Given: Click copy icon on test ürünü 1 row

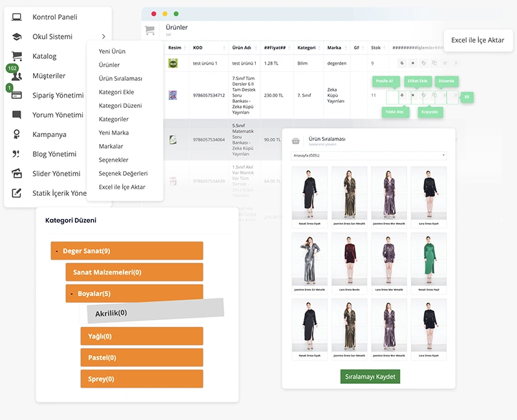Looking at the screenshot, I should 434,63.
